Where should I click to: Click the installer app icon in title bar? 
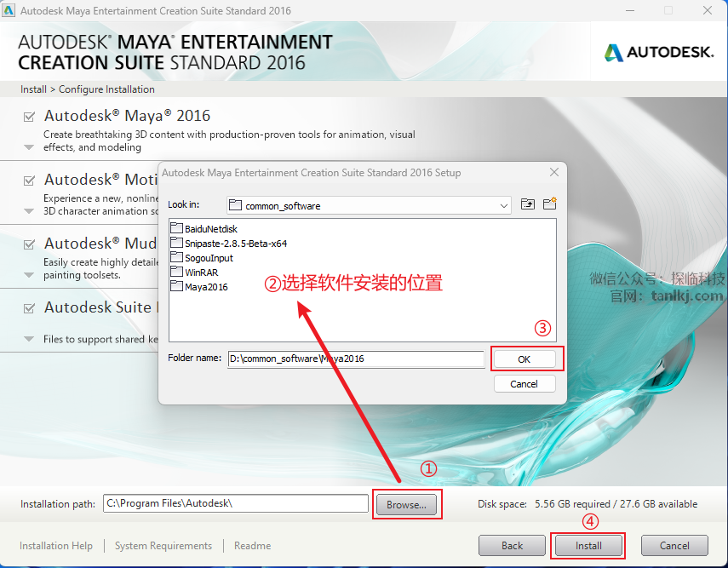pyautogui.click(x=9, y=10)
